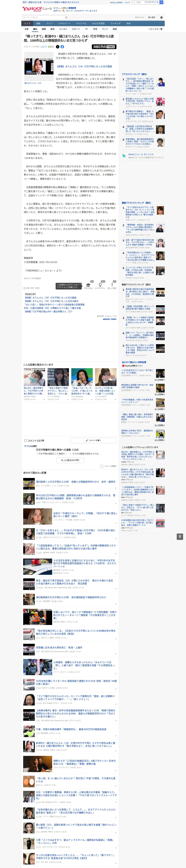Open article 女性の"不適切スキーウェア"が物議
This screenshot has height=868, width=186.
(x=85, y=515)
